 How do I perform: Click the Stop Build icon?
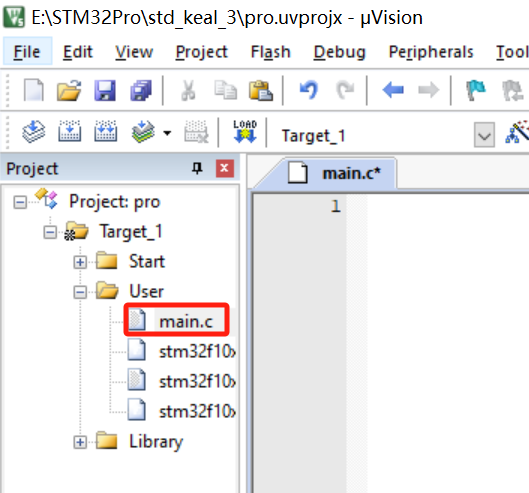tap(196, 131)
